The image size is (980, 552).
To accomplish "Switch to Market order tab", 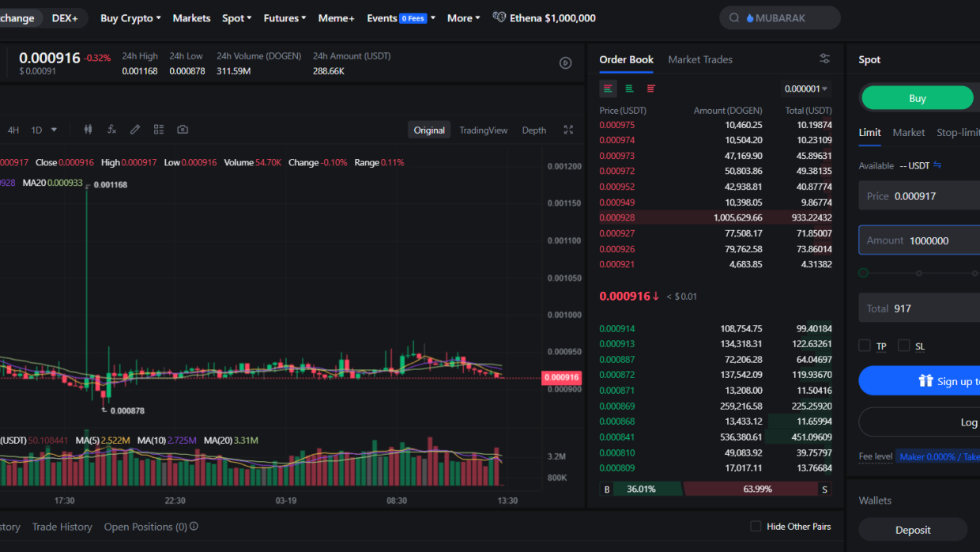I will (909, 132).
